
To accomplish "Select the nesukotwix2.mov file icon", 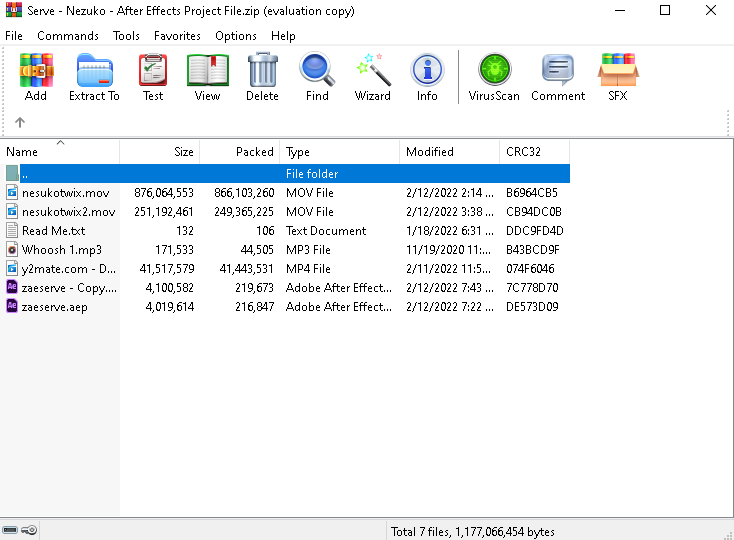I will point(12,212).
